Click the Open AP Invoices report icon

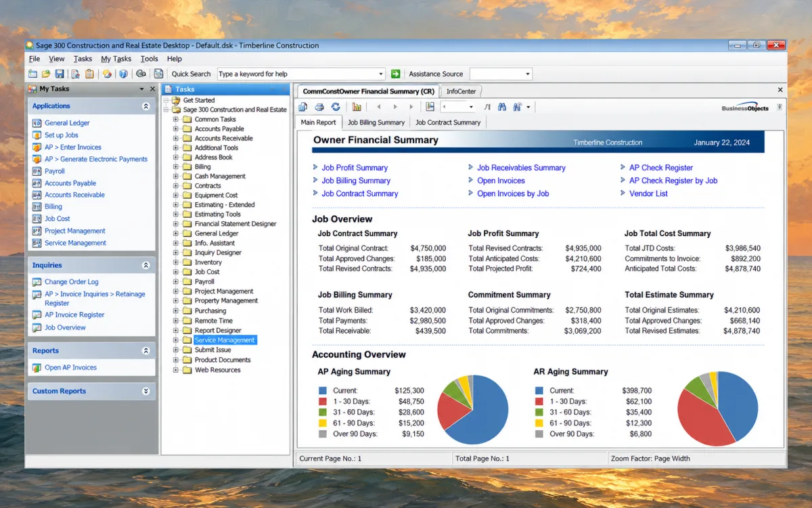click(x=37, y=368)
